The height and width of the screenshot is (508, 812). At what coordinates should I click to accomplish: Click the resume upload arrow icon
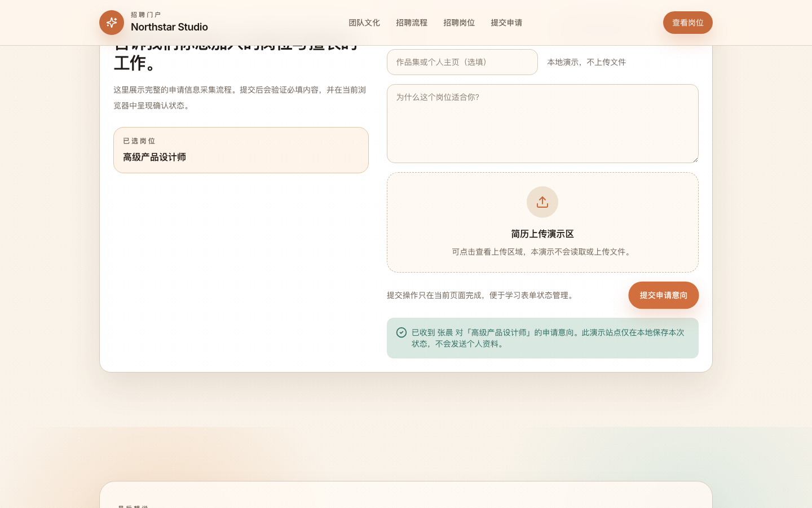(x=542, y=202)
